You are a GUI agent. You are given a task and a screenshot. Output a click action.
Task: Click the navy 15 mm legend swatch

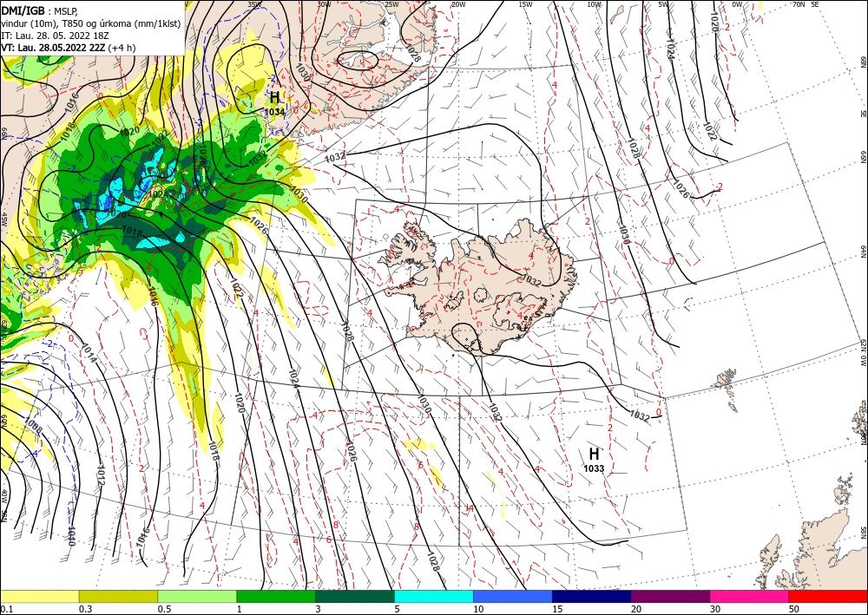[592, 596]
